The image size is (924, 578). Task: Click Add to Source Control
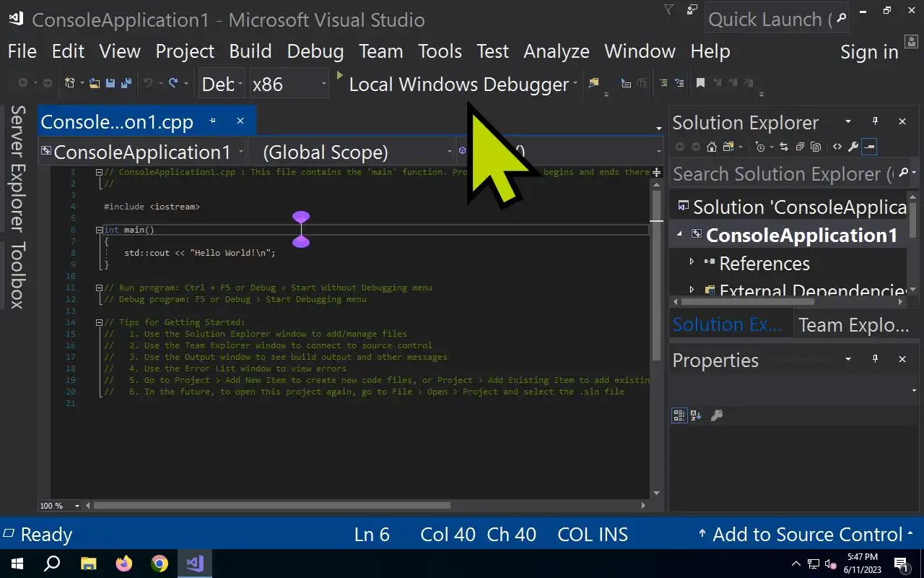point(808,535)
